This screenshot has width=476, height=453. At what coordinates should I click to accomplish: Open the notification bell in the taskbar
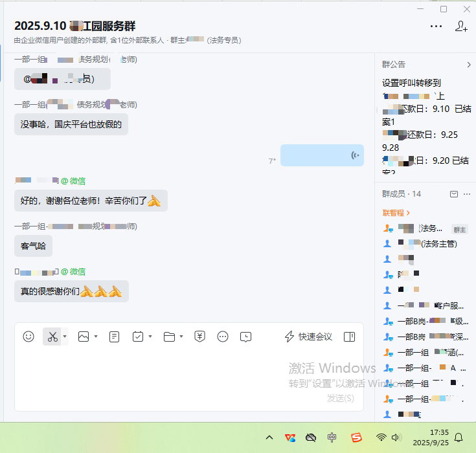tap(459, 437)
